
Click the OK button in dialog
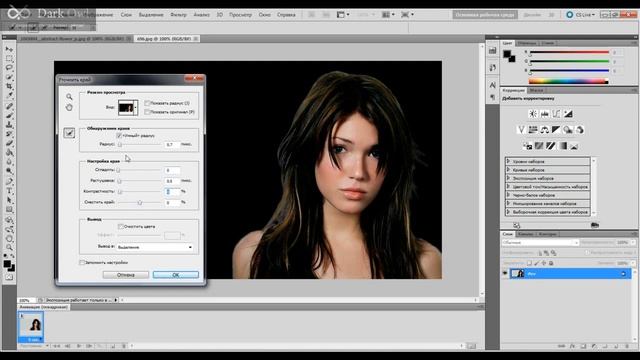[x=176, y=275]
